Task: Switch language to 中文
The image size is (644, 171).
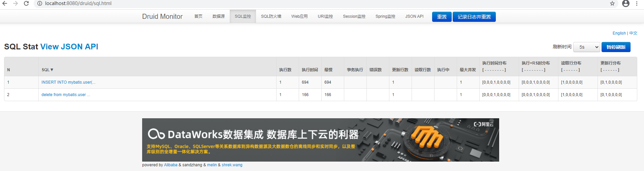Action: coord(633,33)
